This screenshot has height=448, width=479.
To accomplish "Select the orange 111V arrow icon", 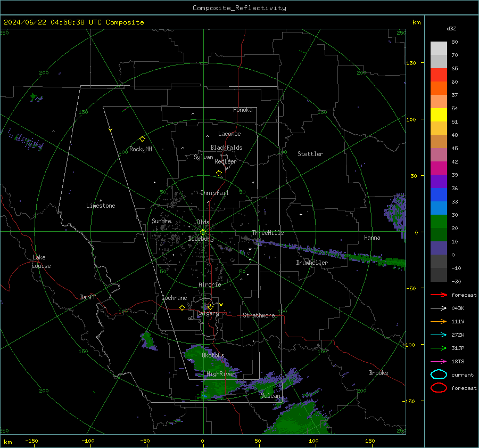I will coord(439,321).
